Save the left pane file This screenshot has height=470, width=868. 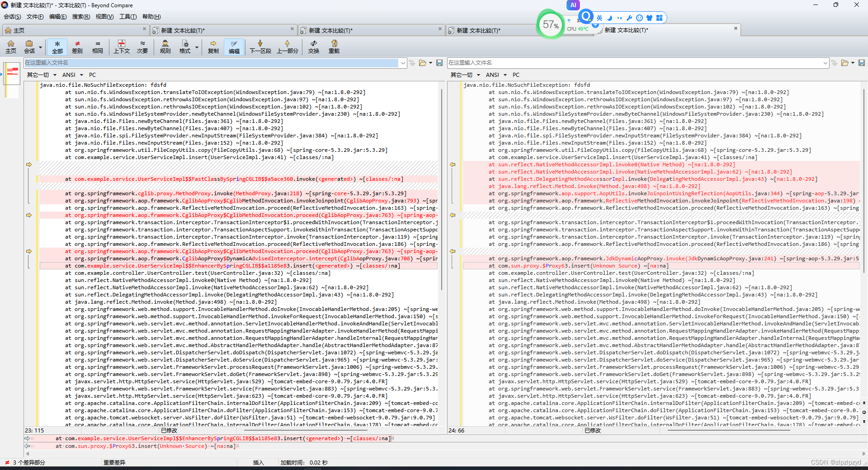coord(439,63)
